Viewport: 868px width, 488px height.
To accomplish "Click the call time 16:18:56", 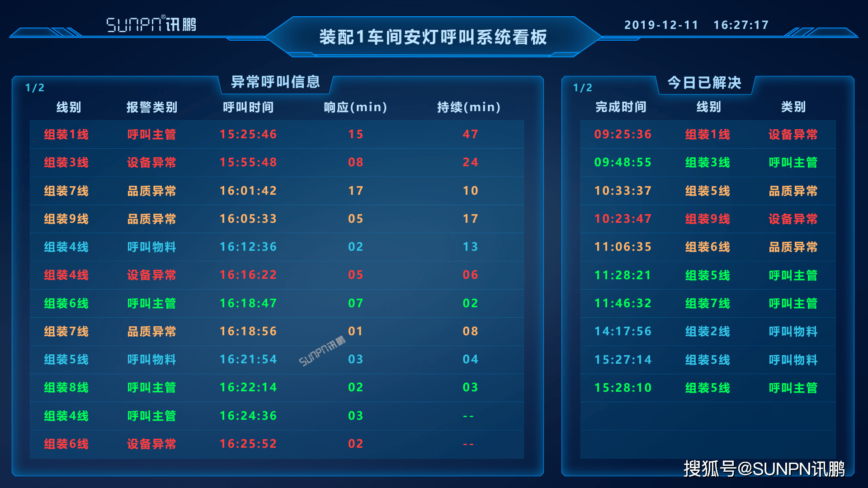I will coord(248,331).
